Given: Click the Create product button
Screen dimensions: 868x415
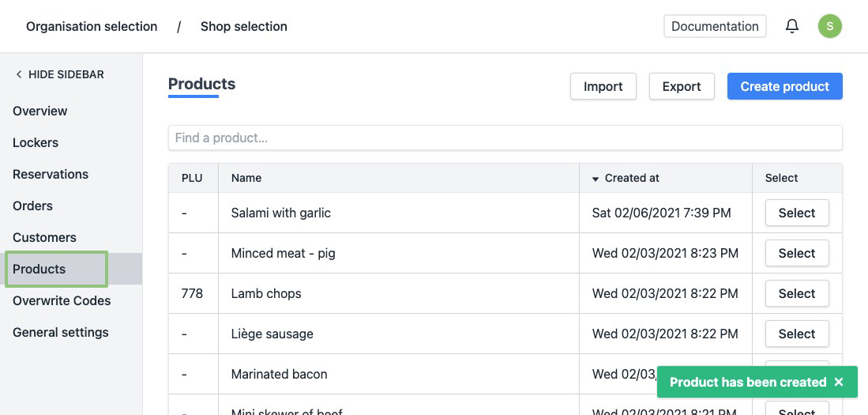Looking at the screenshot, I should 784,86.
